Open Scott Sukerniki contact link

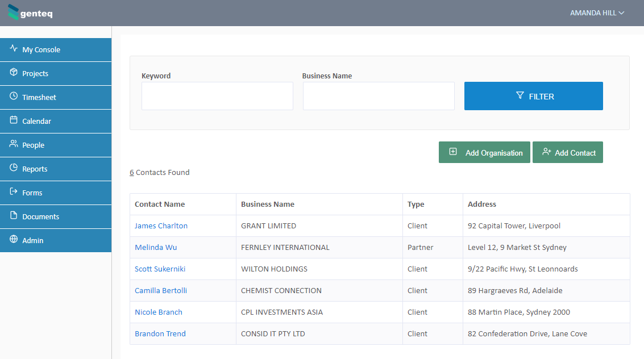(160, 269)
